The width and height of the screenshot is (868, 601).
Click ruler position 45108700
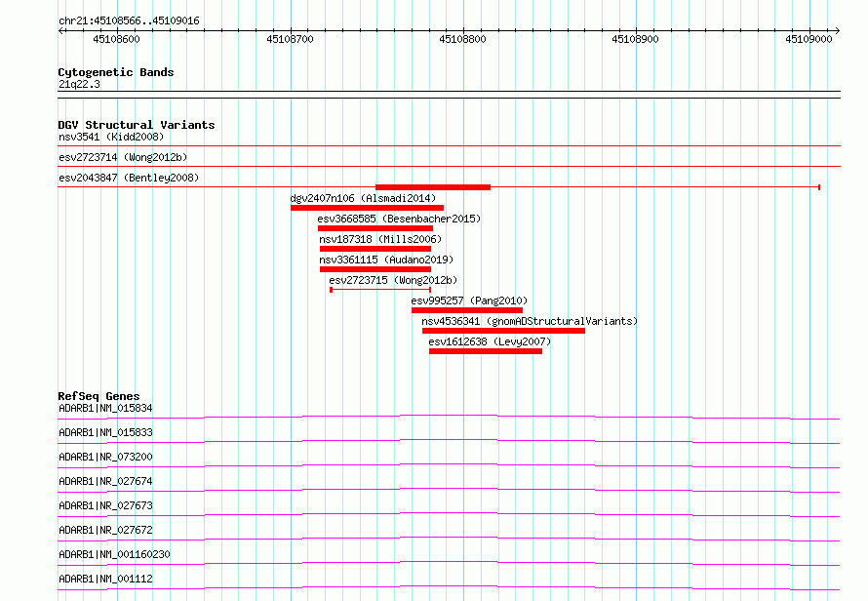[x=290, y=39]
